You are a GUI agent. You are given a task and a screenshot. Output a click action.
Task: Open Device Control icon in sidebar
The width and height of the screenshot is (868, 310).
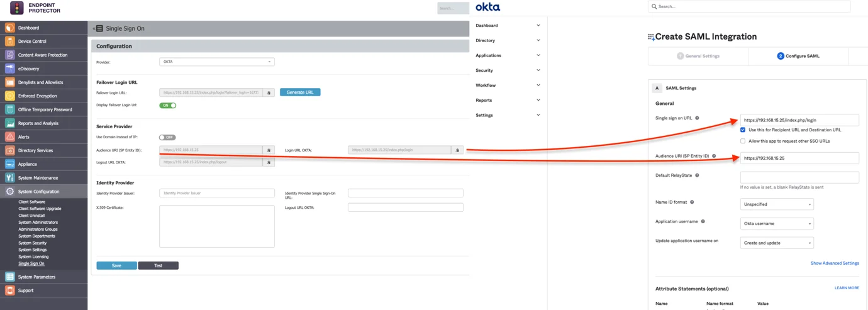click(9, 42)
